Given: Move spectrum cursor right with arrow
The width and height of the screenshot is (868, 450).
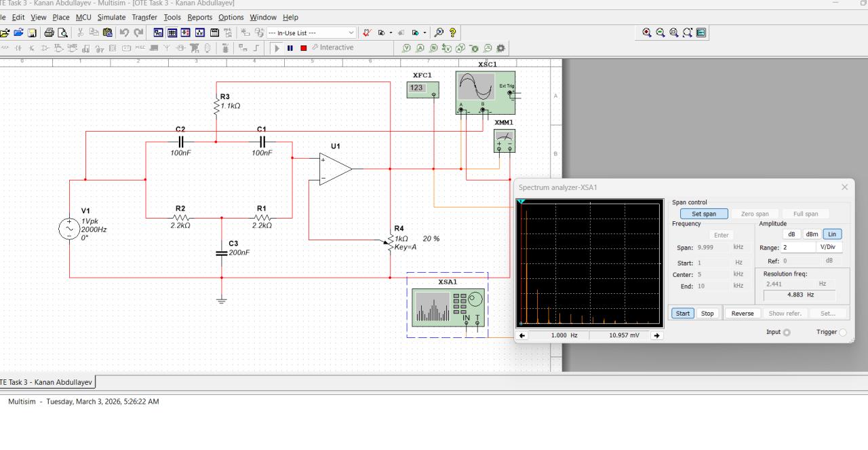Looking at the screenshot, I should 656,335.
